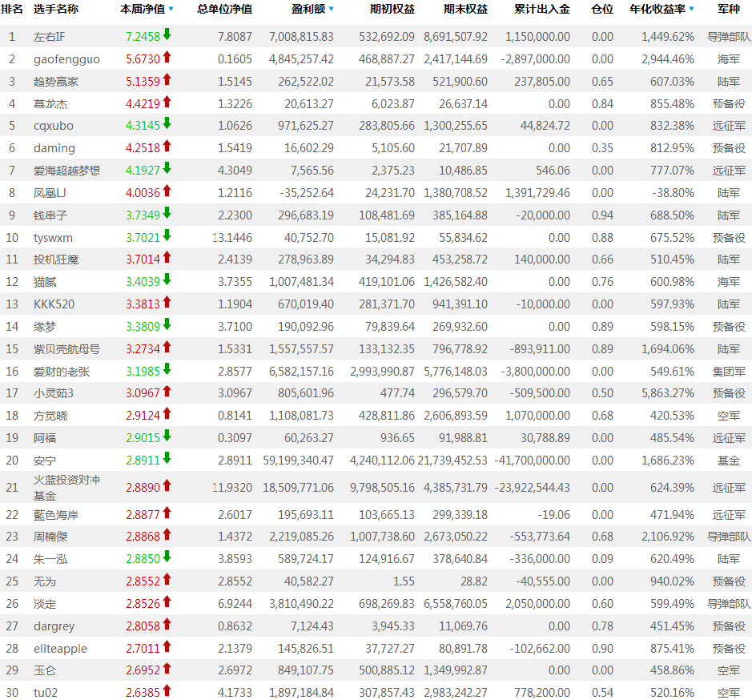Screen dimensions: 752x700
Task: Click the red up arrow beside 2.6385
Action: [x=167, y=690]
